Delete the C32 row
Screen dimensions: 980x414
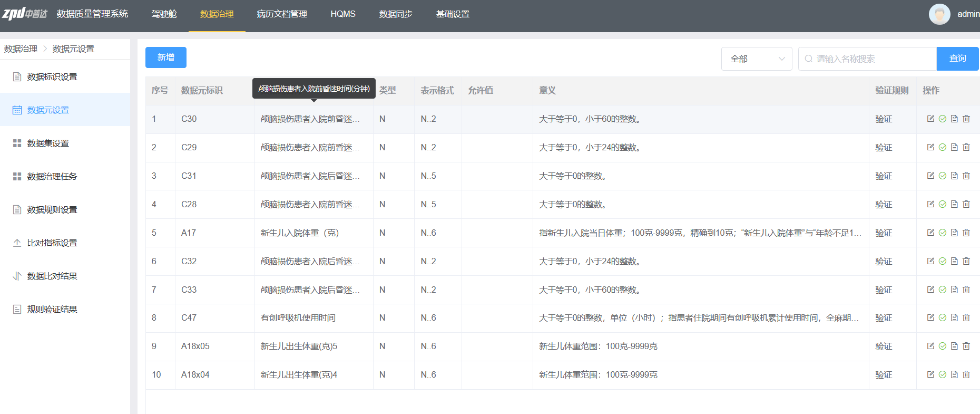[x=966, y=261]
